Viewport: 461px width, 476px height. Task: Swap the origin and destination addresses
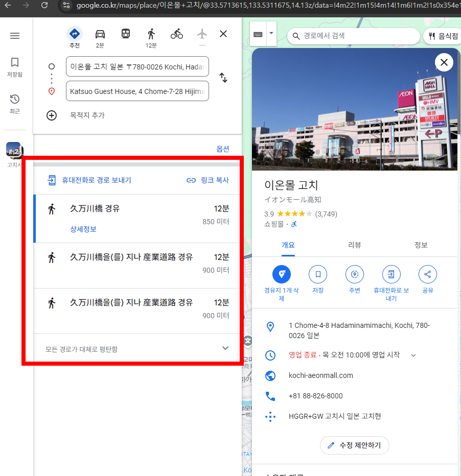[x=223, y=78]
